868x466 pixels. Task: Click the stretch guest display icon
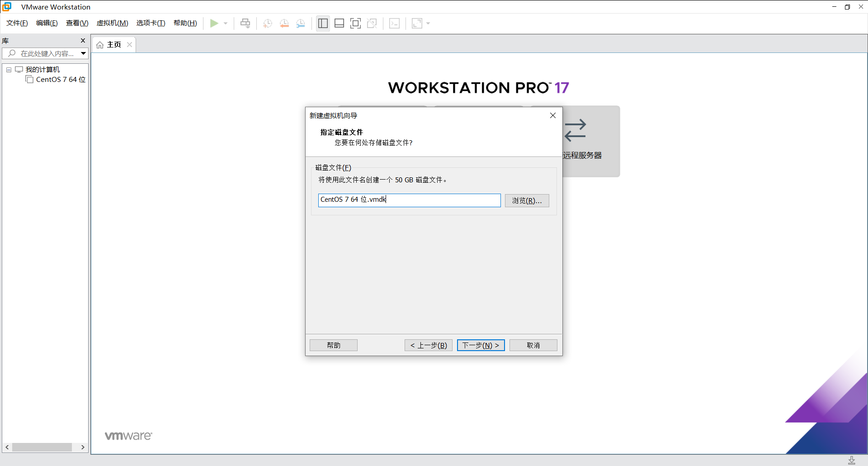pyautogui.click(x=417, y=23)
